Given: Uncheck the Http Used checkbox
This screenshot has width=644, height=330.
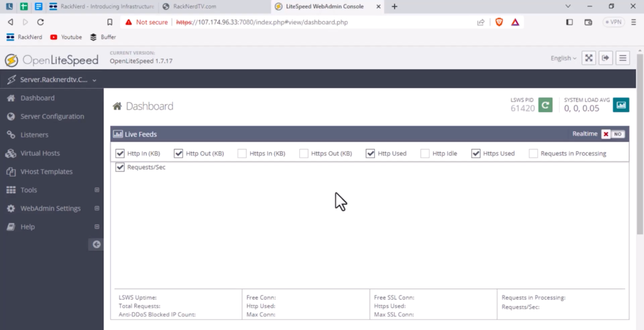Looking at the screenshot, I should [370, 153].
